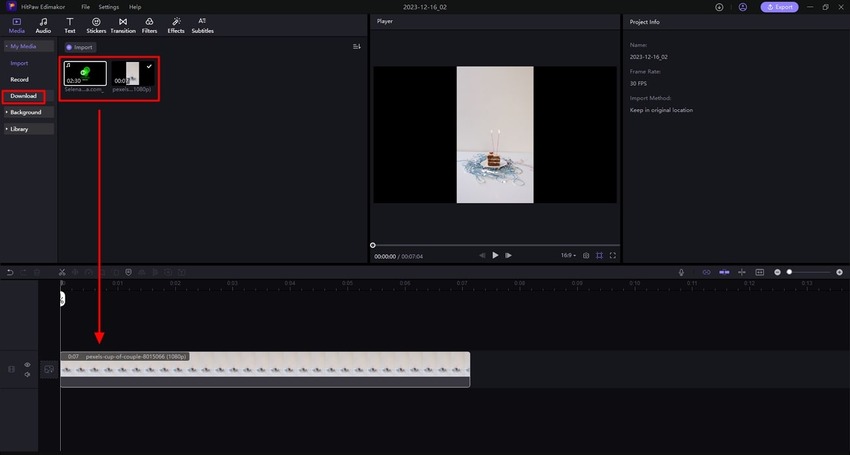850x455 pixels.
Task: Click the track thumbnail icon next to the clip
Action: coord(49,369)
